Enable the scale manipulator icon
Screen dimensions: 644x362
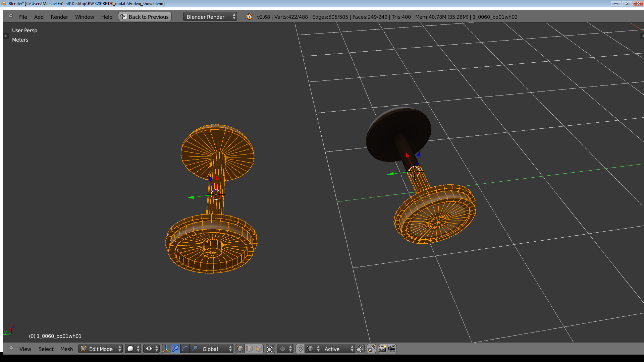coord(194,349)
